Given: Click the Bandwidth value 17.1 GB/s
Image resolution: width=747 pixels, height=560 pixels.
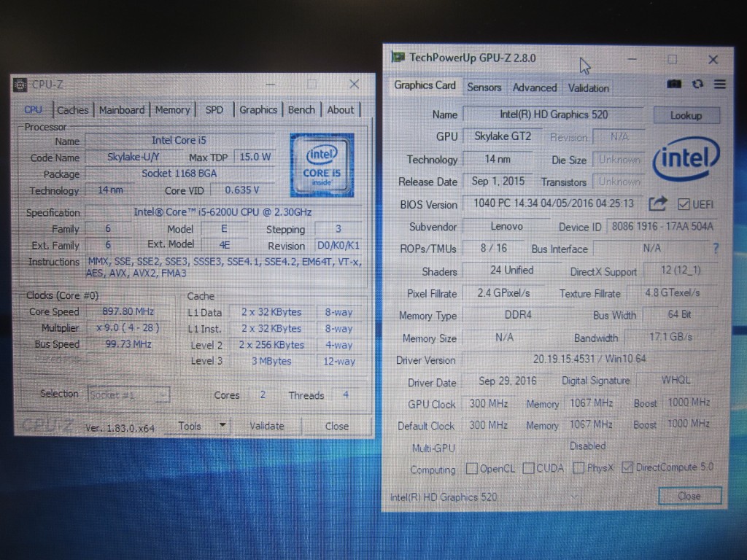Looking at the screenshot, I should pyautogui.click(x=671, y=337).
